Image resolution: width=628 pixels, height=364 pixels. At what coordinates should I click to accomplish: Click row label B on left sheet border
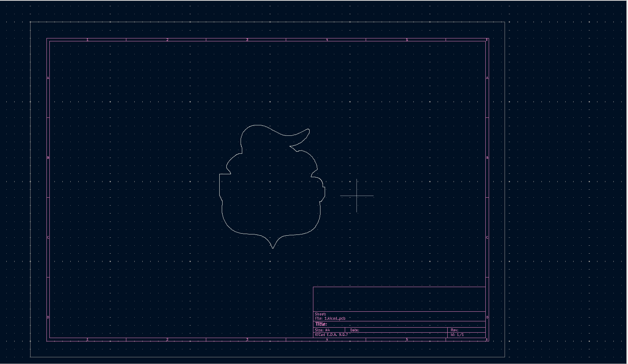coord(48,157)
